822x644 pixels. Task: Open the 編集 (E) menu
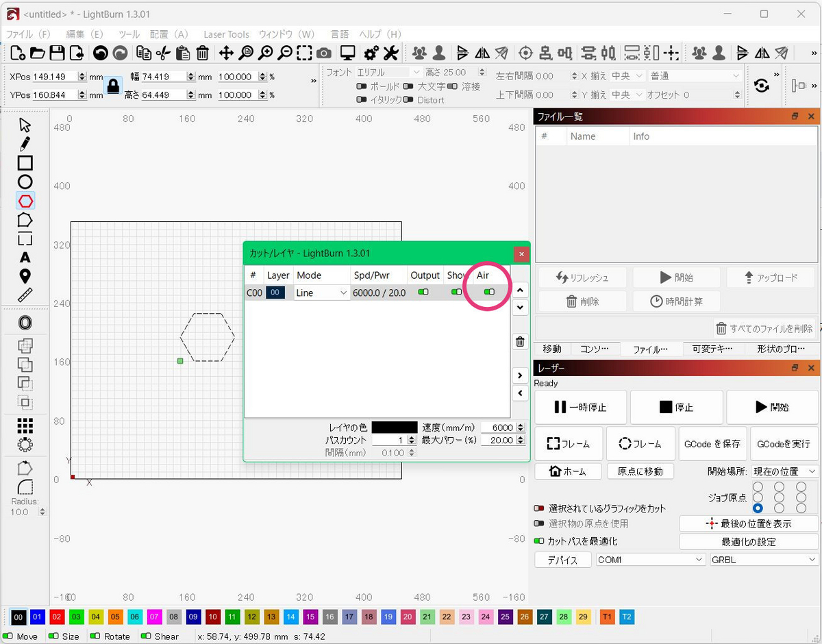85,34
